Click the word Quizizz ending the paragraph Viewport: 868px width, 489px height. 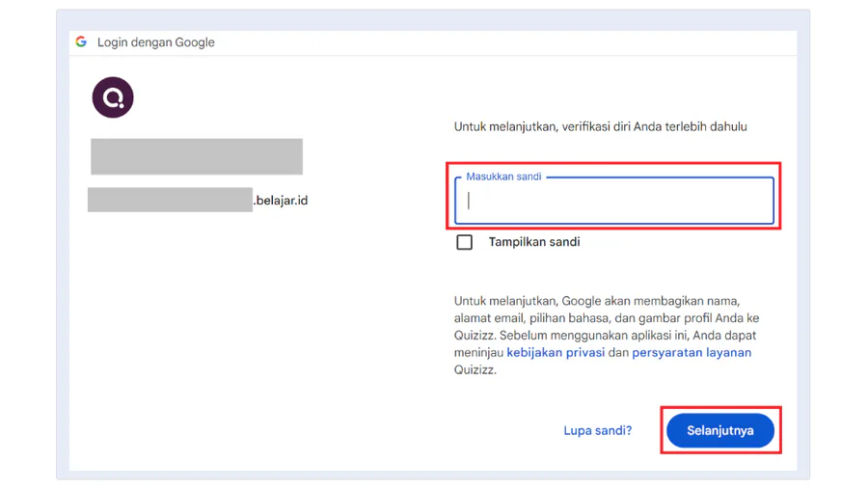pos(475,370)
